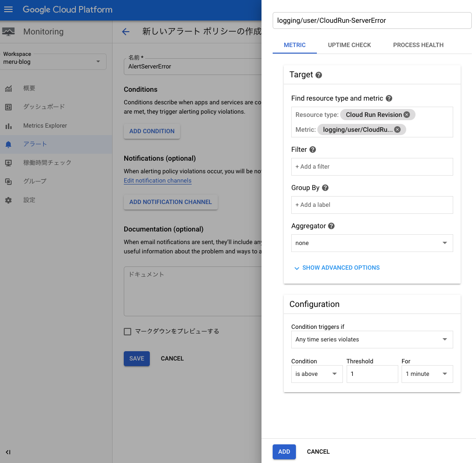The width and height of the screenshot is (476, 463).
Task: Switch to the PROCESS HEALTH tab
Action: pyautogui.click(x=418, y=45)
